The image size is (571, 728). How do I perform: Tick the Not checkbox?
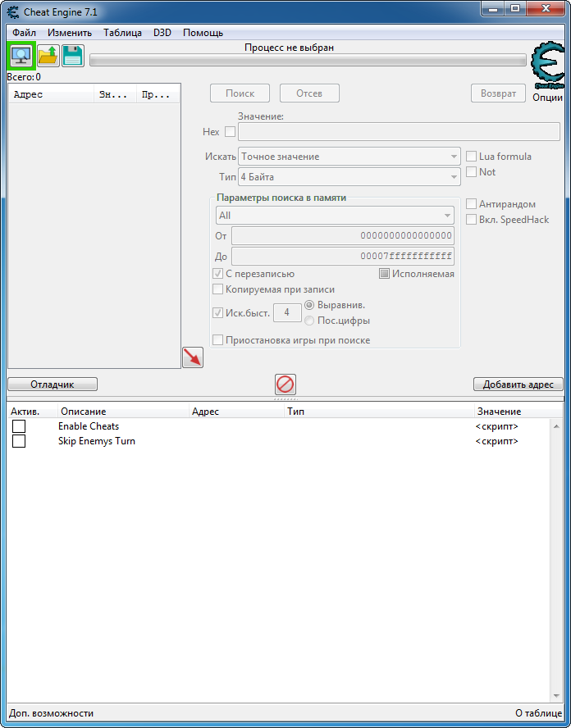point(471,172)
